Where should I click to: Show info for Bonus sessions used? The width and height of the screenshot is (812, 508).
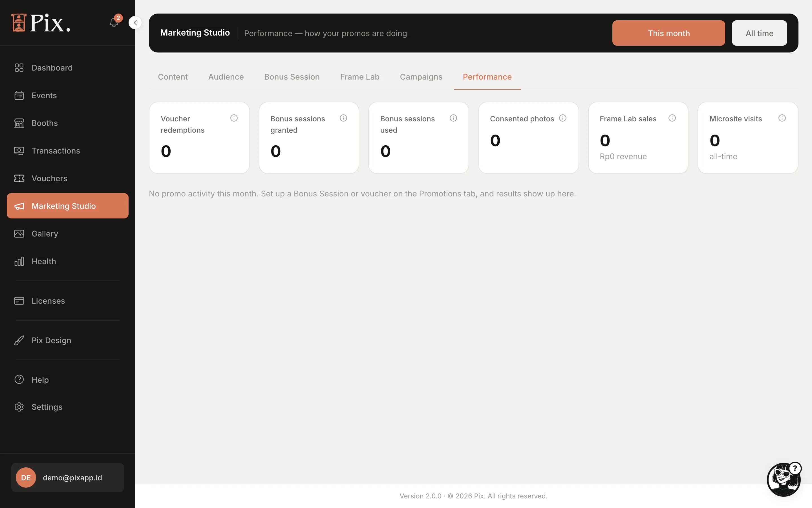tap(453, 118)
